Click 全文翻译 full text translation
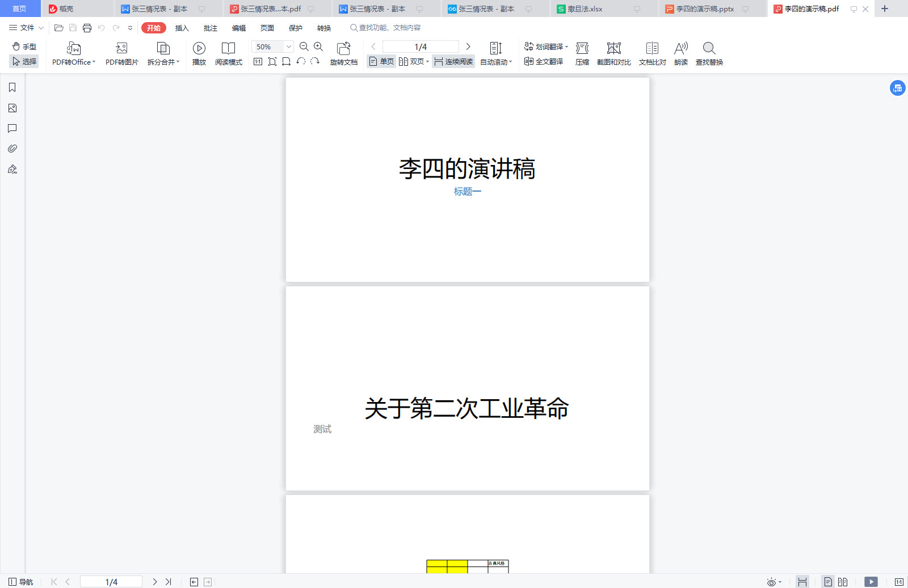 click(x=544, y=61)
